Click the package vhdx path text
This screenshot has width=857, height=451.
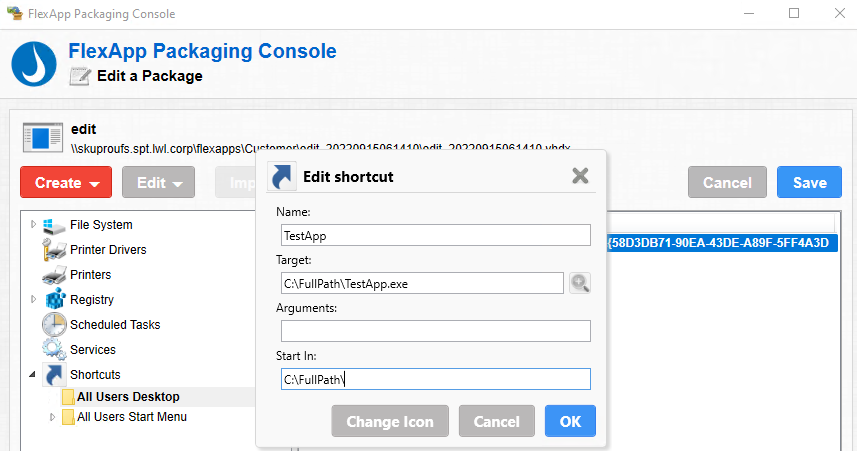(x=321, y=148)
